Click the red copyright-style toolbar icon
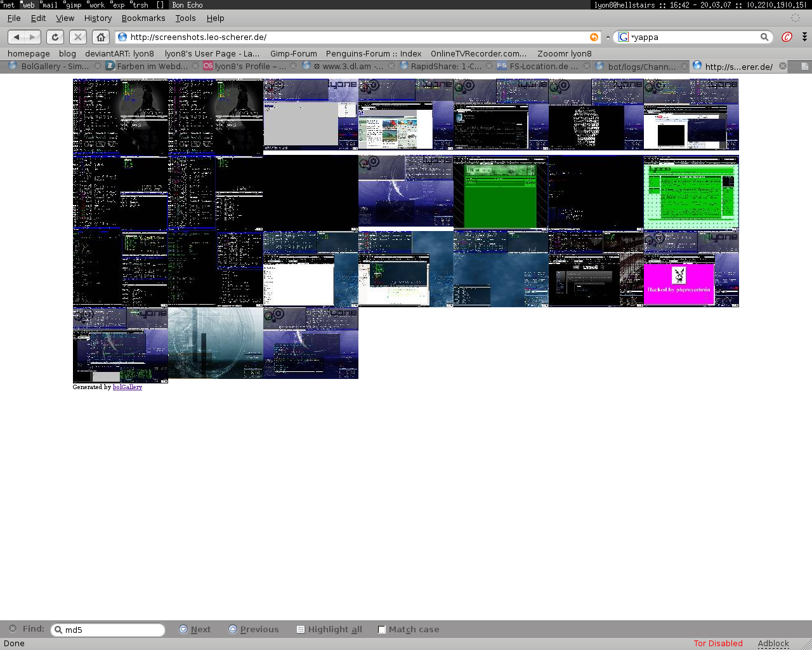Image resolution: width=812 pixels, height=650 pixels. click(787, 37)
